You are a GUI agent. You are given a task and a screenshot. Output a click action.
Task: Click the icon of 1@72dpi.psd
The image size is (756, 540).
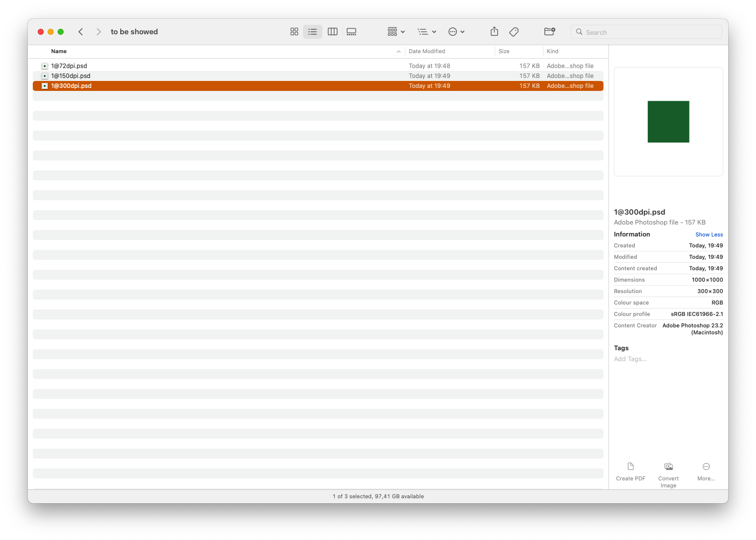(45, 66)
